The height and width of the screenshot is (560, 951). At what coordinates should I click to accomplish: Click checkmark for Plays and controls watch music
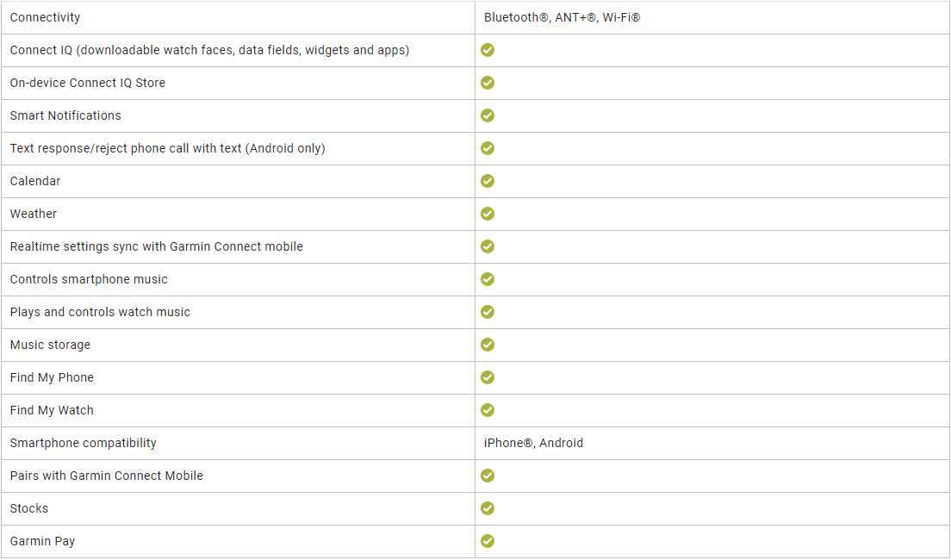click(487, 312)
